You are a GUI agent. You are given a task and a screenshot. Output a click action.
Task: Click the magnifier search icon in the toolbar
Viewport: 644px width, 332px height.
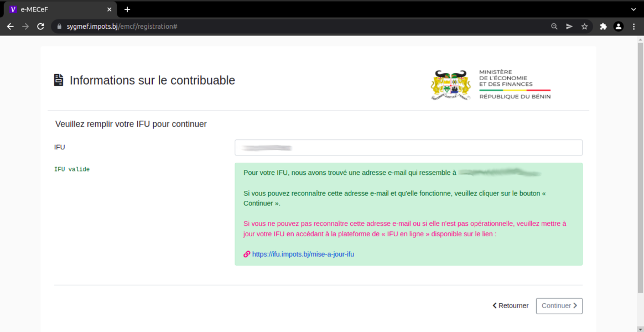pos(554,26)
